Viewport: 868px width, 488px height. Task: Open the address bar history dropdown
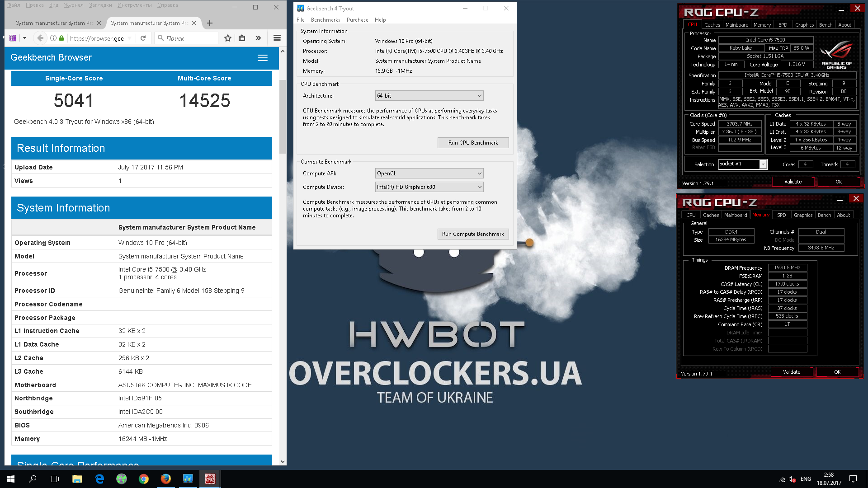click(130, 38)
